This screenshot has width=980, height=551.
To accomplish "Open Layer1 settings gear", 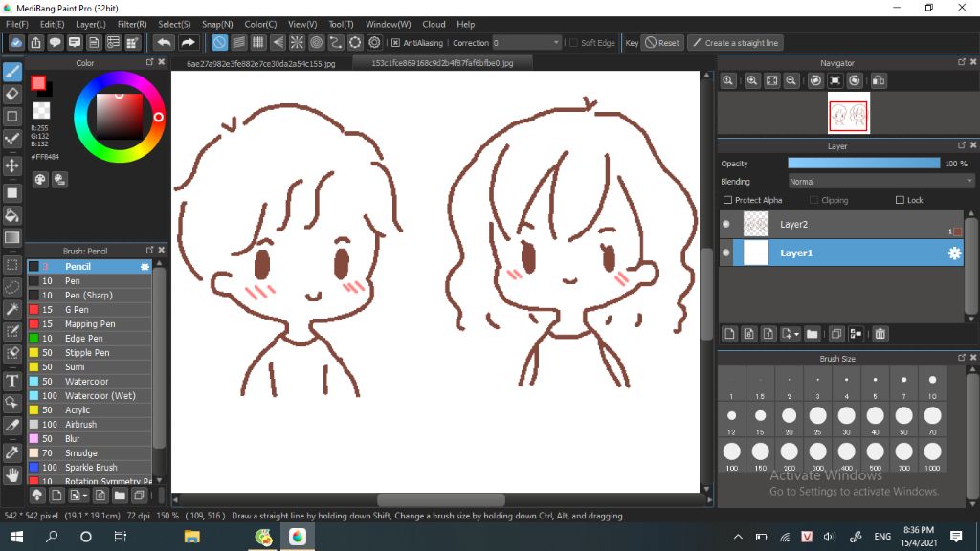I will click(954, 253).
